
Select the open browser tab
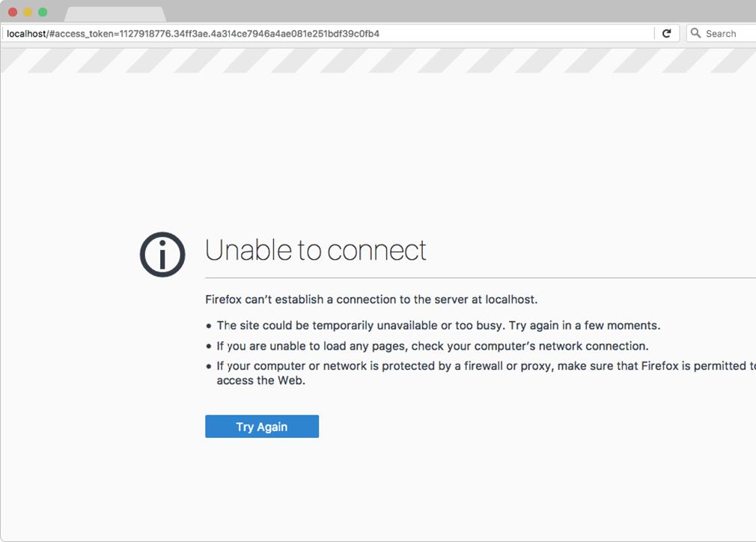[x=115, y=14]
